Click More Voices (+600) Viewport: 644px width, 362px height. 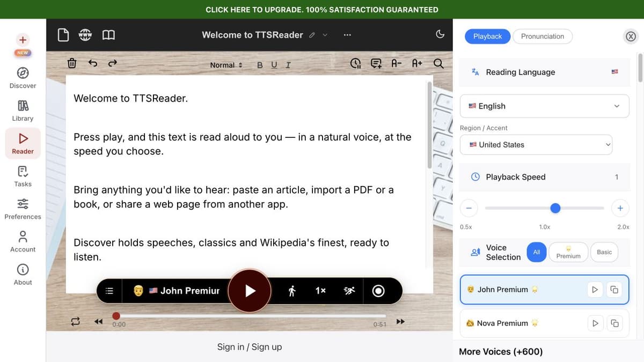(x=501, y=352)
